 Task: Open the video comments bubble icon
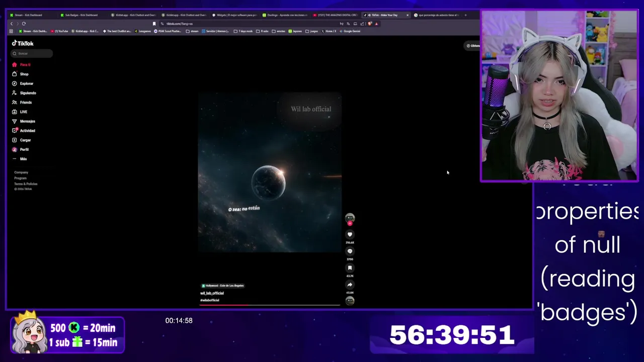[350, 251]
